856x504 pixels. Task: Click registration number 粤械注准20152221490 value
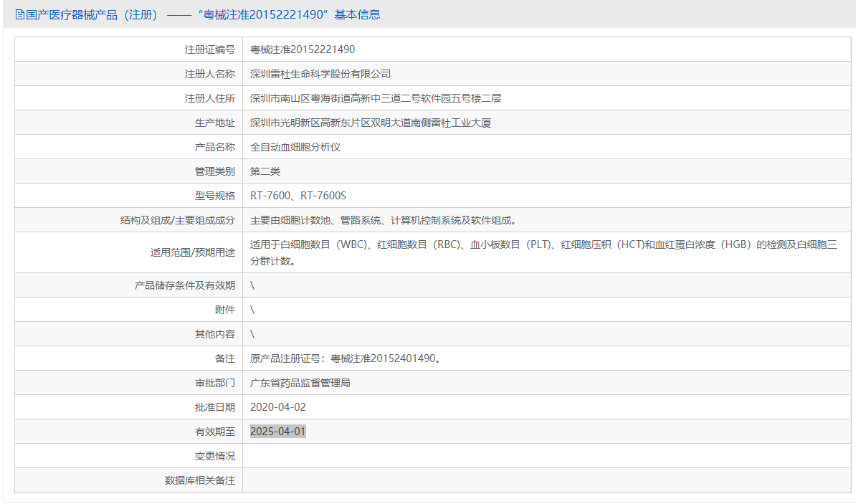[x=302, y=49]
